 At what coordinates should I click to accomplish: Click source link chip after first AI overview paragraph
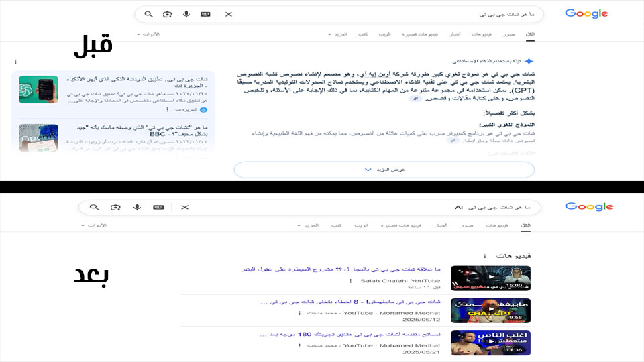click(x=415, y=99)
